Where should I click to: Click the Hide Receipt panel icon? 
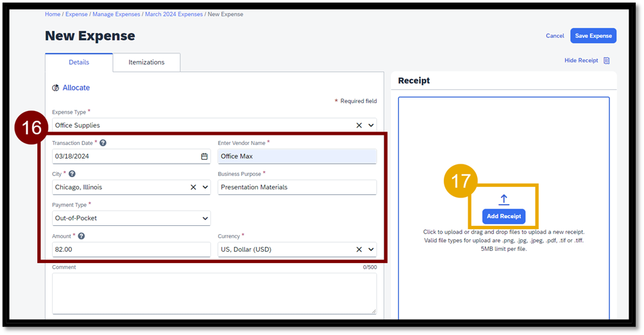(x=607, y=61)
